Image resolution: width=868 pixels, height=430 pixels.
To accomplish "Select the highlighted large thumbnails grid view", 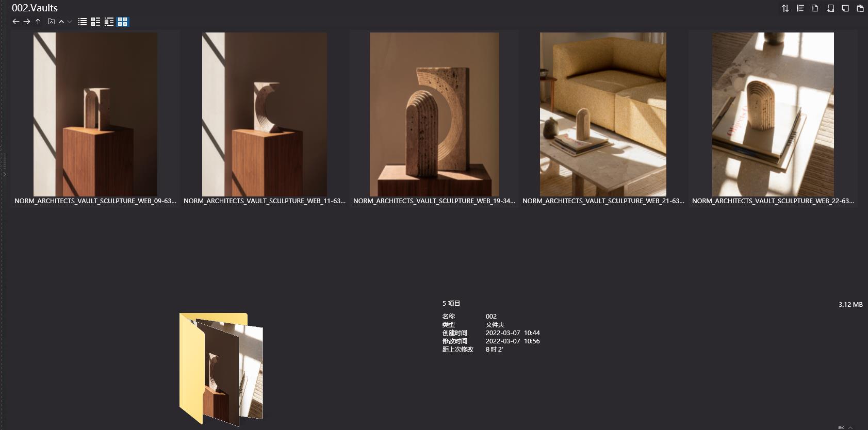I will [123, 22].
